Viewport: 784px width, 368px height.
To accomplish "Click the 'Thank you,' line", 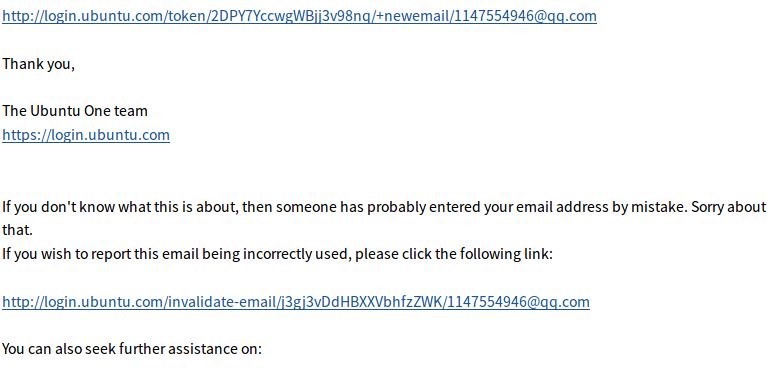I will point(38,64).
